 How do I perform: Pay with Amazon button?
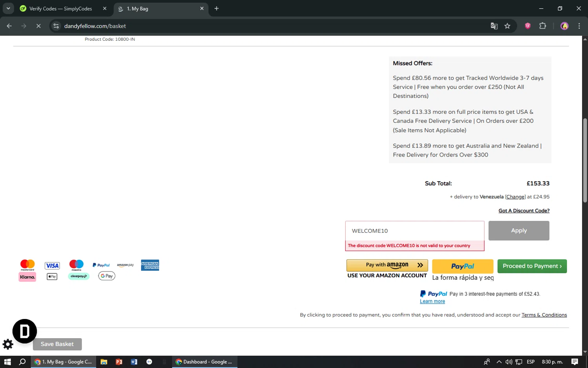pyautogui.click(x=387, y=265)
